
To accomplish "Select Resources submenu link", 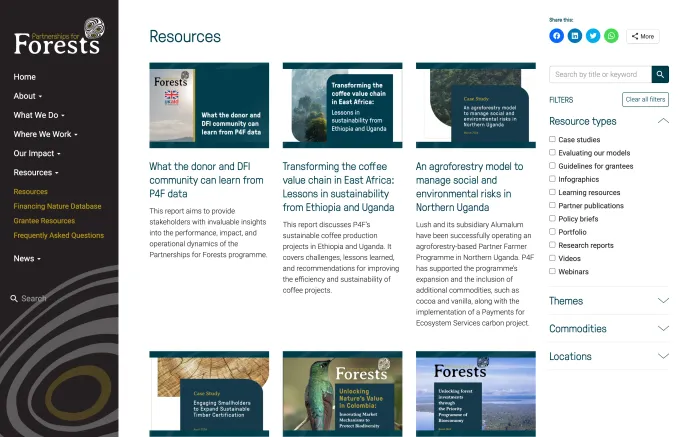I will (30, 191).
